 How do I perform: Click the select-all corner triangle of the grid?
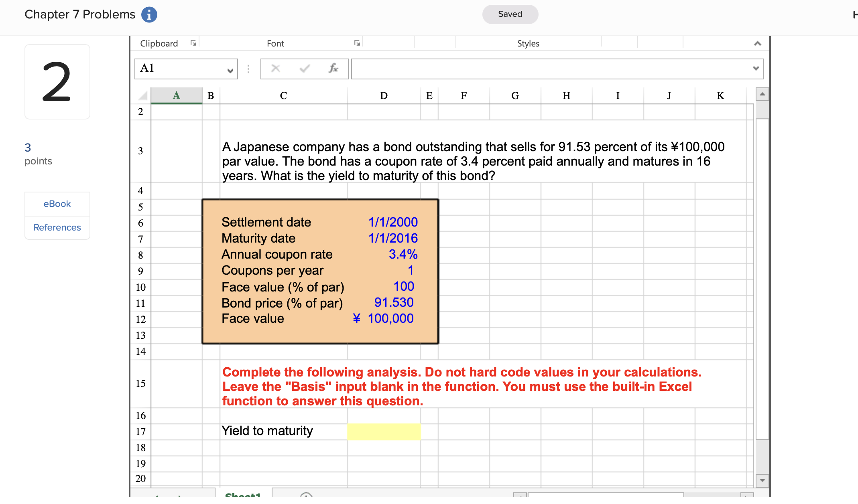click(x=143, y=95)
